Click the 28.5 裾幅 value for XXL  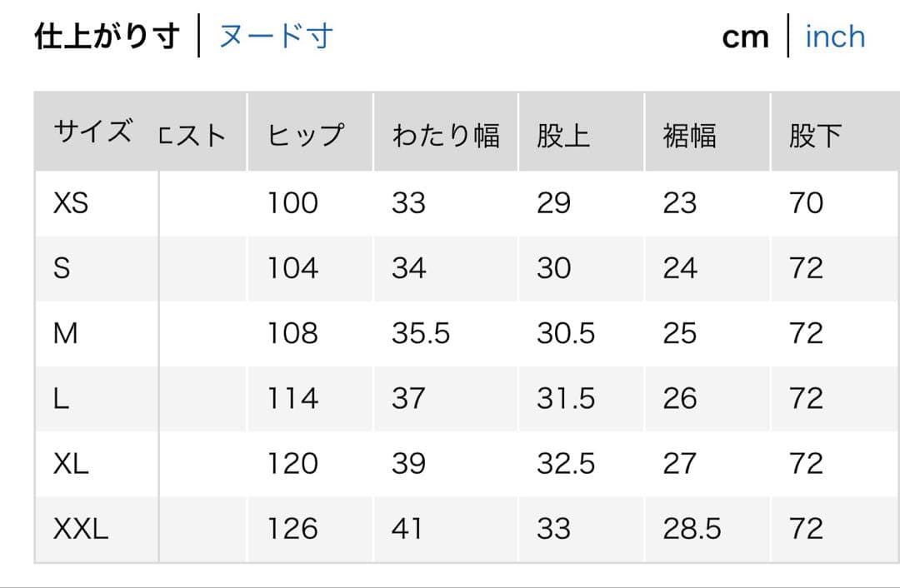[692, 528]
